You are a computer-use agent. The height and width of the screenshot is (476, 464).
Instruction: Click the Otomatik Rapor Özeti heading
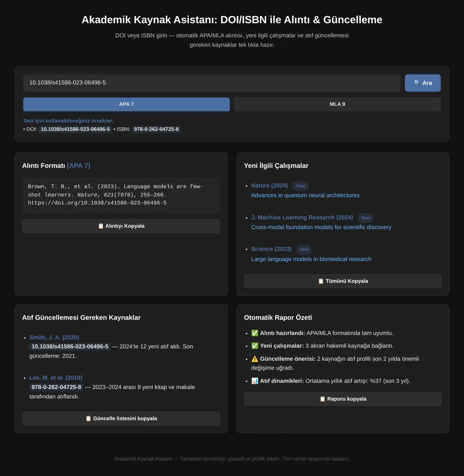[278, 317]
